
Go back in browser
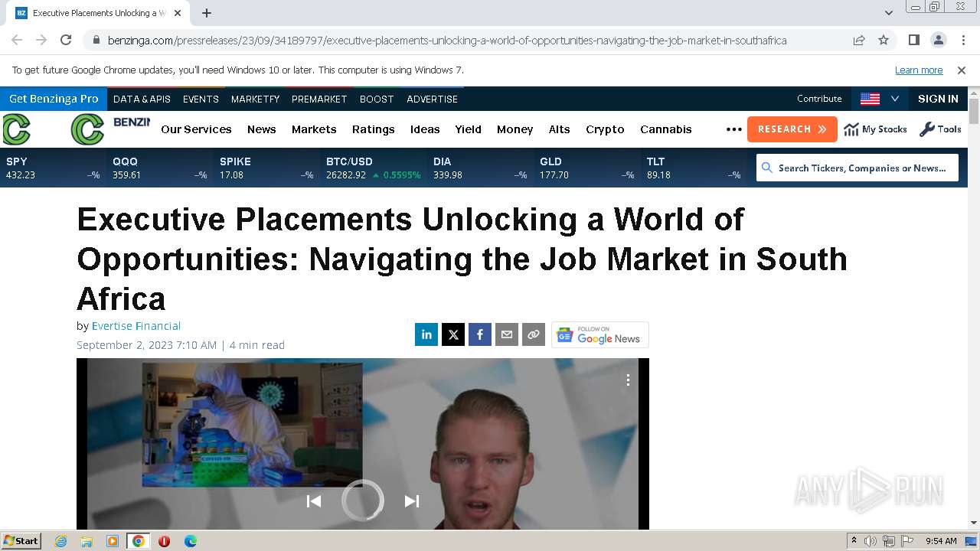[17, 40]
